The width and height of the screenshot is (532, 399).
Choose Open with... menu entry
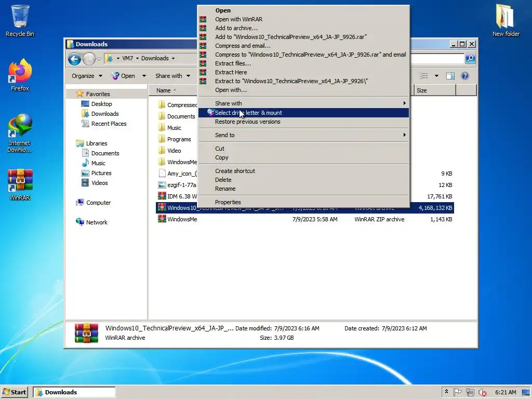(x=303, y=90)
